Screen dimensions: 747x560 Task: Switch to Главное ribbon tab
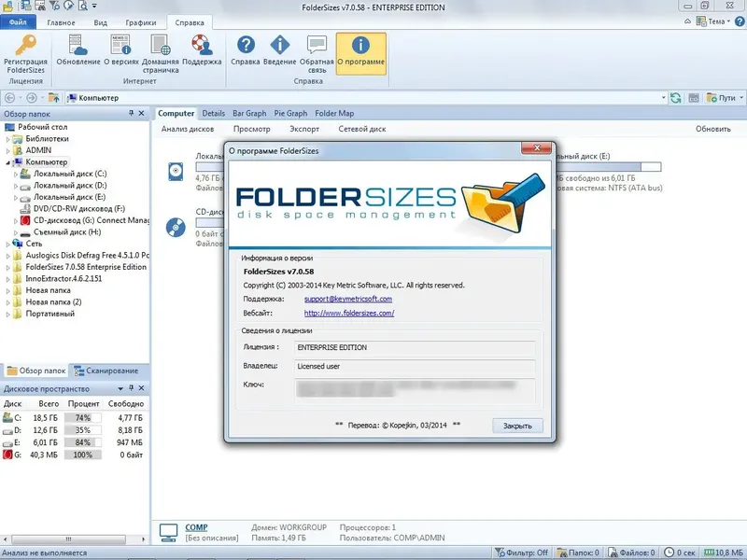(x=61, y=22)
